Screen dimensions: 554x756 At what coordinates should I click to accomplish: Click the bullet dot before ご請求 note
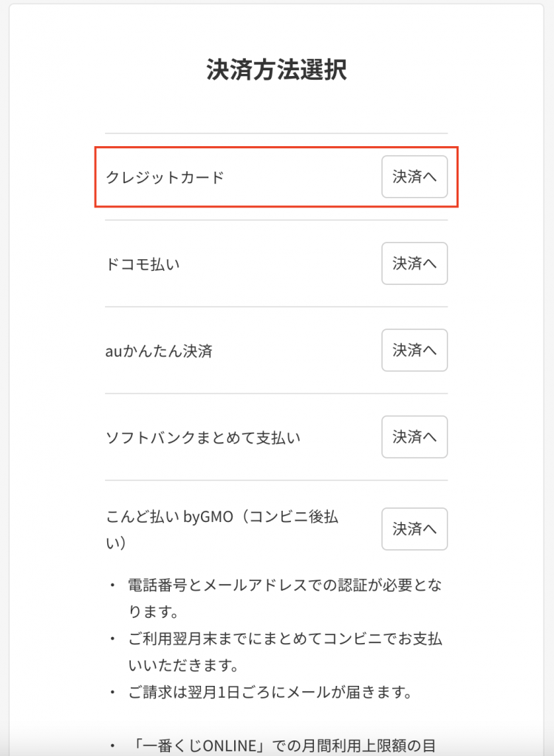pyautogui.click(x=112, y=693)
